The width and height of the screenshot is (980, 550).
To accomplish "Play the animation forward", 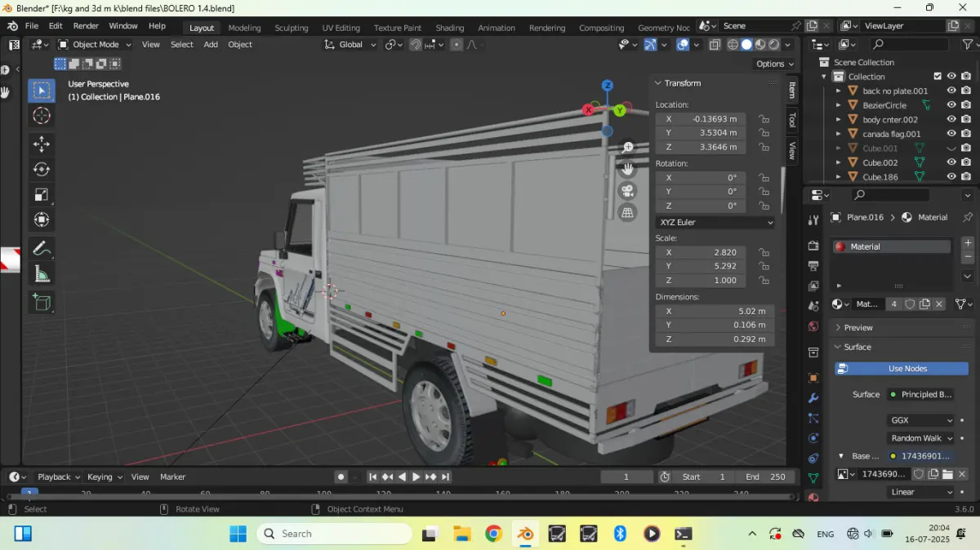I will (x=416, y=477).
